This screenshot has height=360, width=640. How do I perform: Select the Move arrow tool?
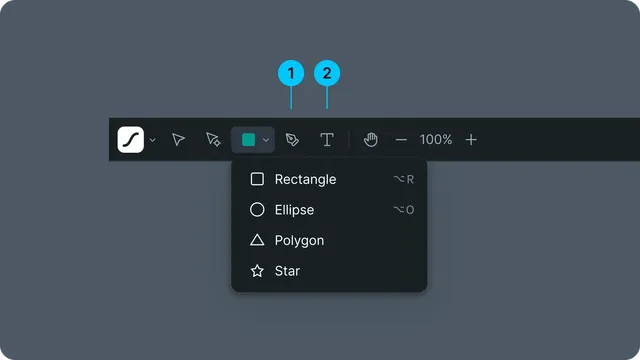[x=178, y=140]
